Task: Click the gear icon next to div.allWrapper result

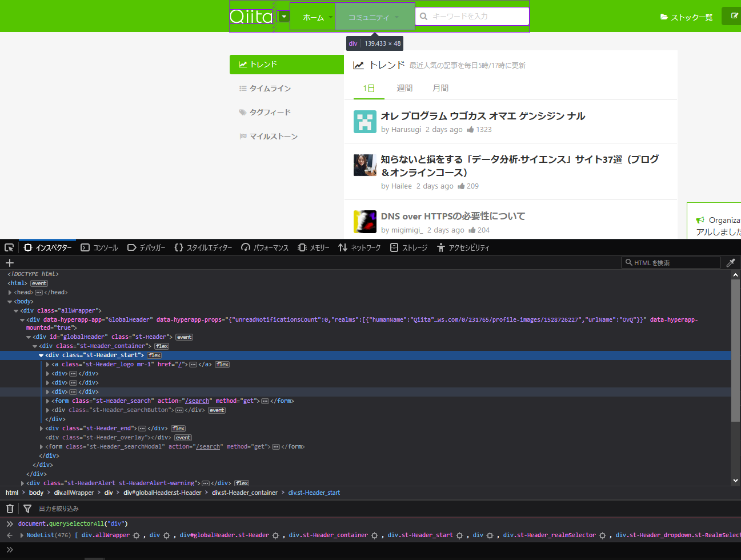Action: (x=135, y=535)
